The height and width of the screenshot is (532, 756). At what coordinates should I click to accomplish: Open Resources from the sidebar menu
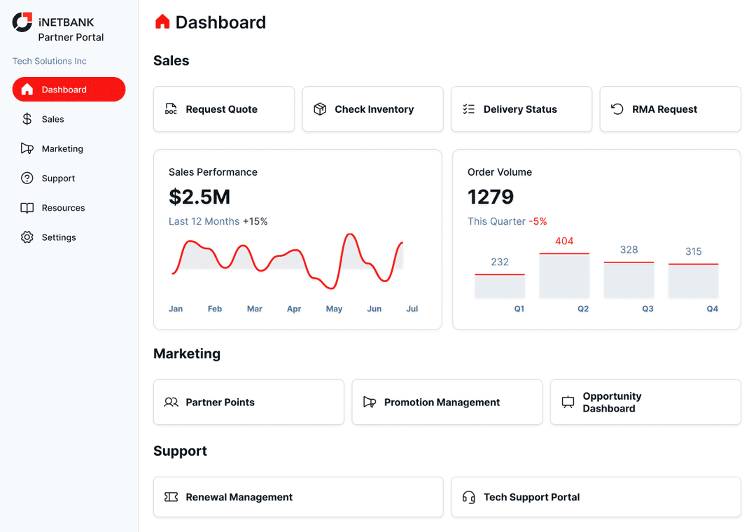63,208
